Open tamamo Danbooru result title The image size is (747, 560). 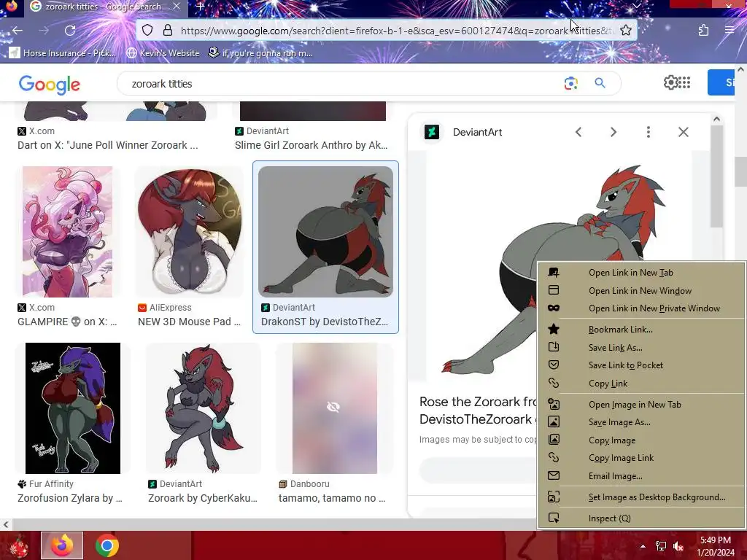pyautogui.click(x=332, y=497)
